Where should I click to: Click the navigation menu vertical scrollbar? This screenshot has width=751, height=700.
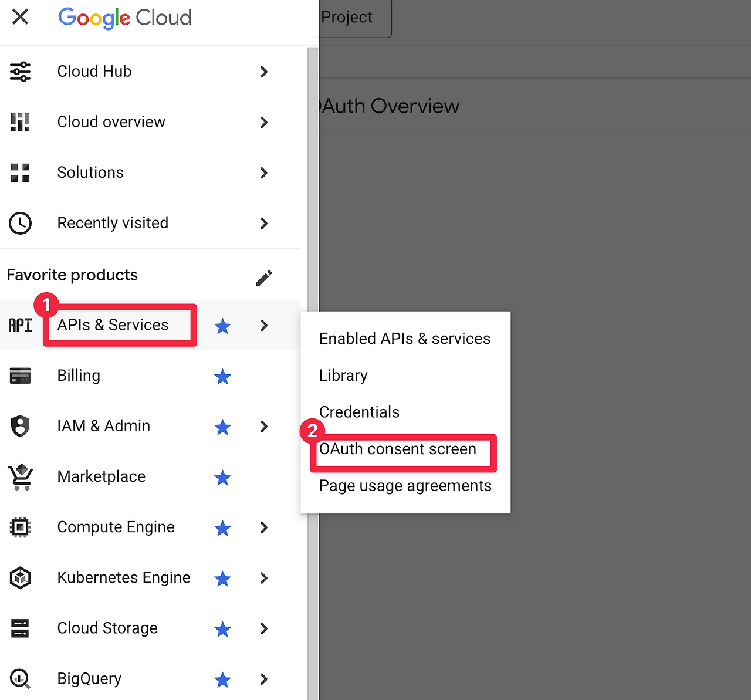[x=313, y=373]
